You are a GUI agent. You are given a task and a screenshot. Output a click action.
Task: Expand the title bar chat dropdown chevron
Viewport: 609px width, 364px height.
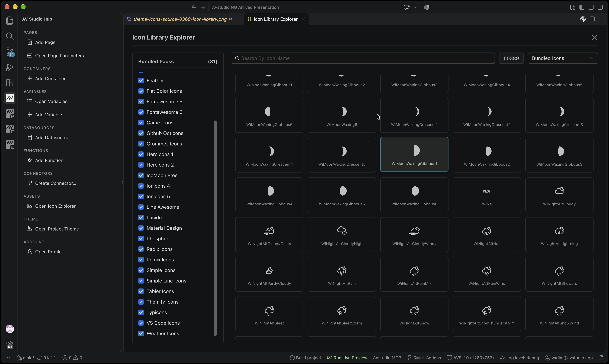(x=415, y=7)
